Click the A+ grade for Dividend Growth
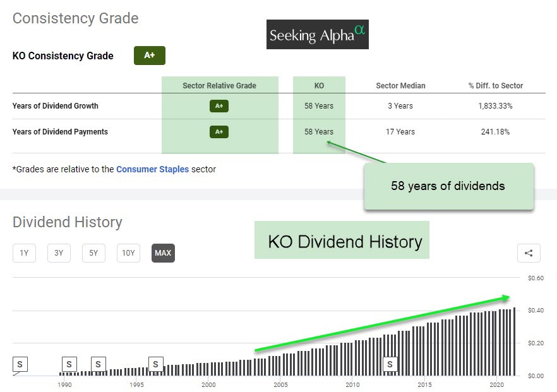Viewport: 557px width, 392px height. pyautogui.click(x=219, y=106)
